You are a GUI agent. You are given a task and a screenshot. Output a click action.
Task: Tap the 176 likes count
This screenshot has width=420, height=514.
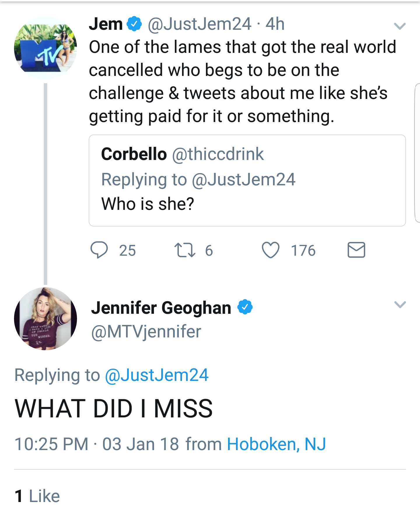(x=303, y=250)
